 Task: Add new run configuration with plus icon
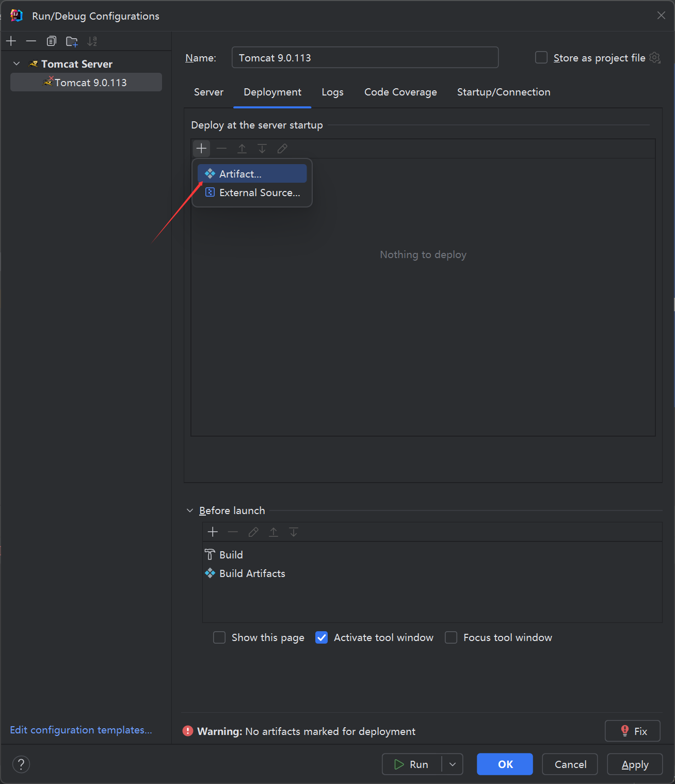point(11,41)
